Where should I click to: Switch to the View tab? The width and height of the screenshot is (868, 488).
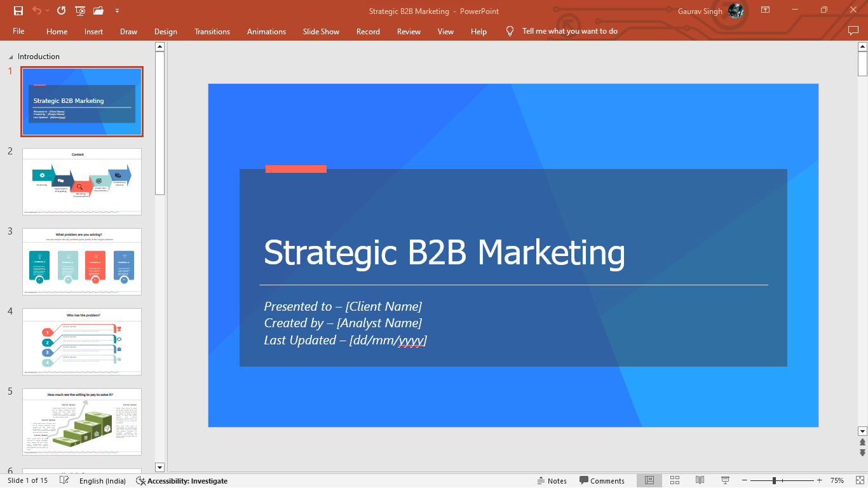[445, 31]
